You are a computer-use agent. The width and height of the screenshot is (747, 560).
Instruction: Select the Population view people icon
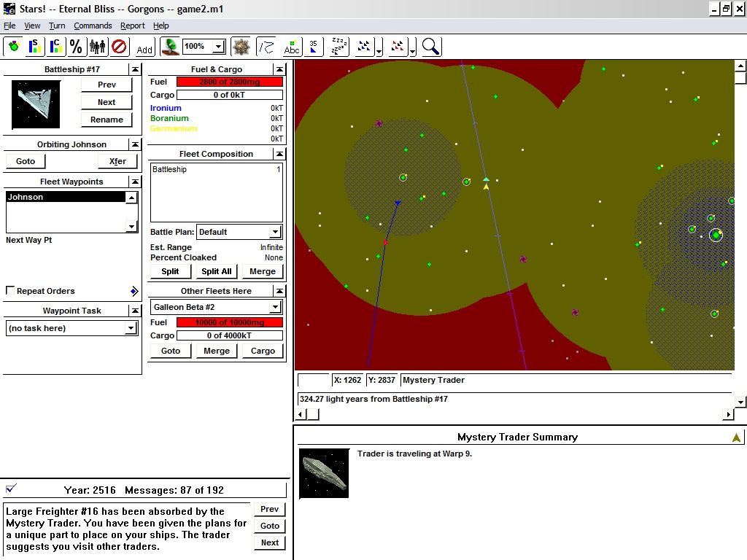tap(98, 47)
